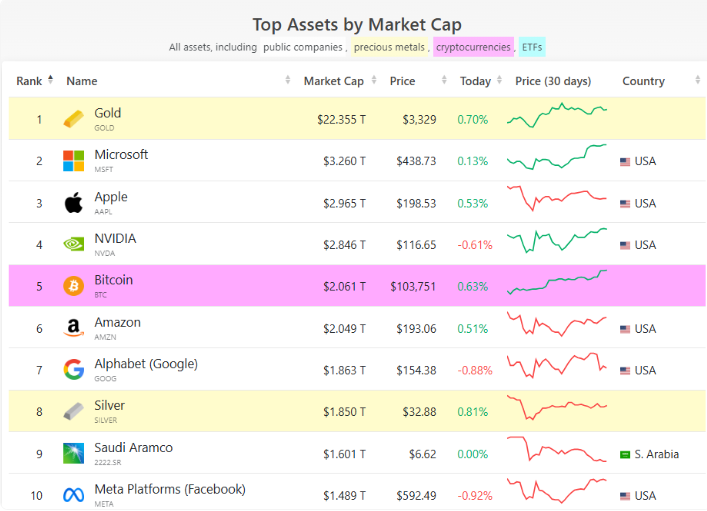This screenshot has height=511, width=707.
Task: Open the Apple company link
Action: [111, 197]
